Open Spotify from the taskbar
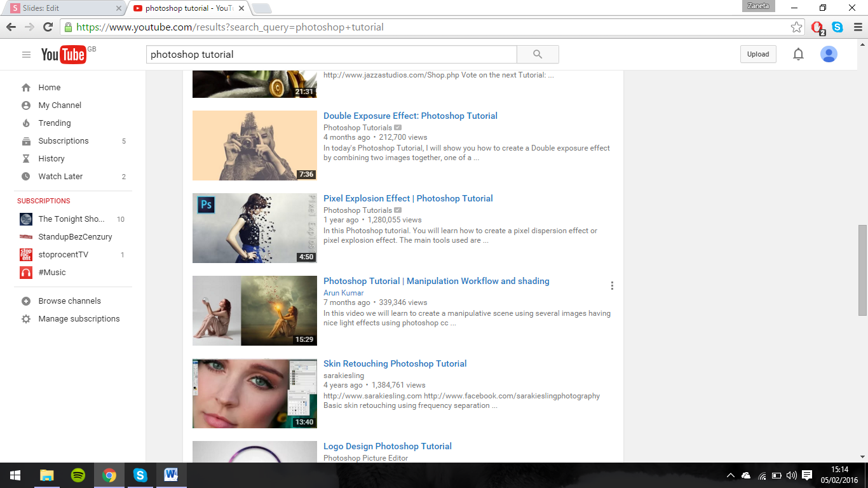The height and width of the screenshot is (488, 868). click(78, 475)
